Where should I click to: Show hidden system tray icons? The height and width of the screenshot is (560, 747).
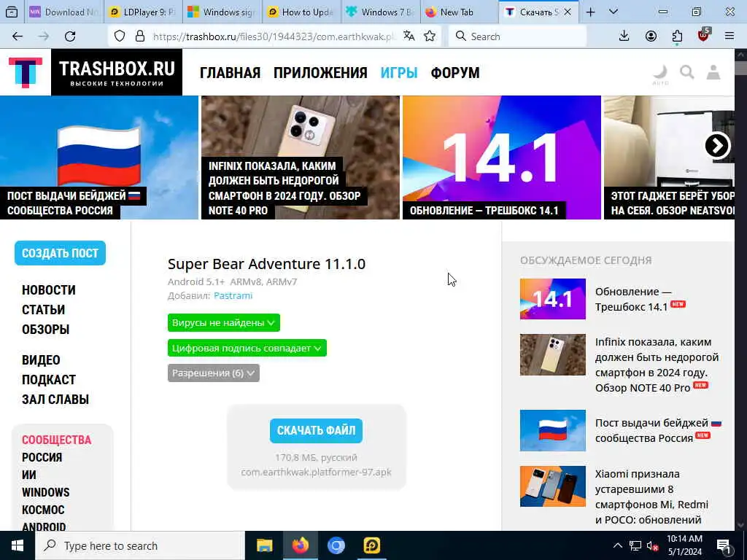617,545
